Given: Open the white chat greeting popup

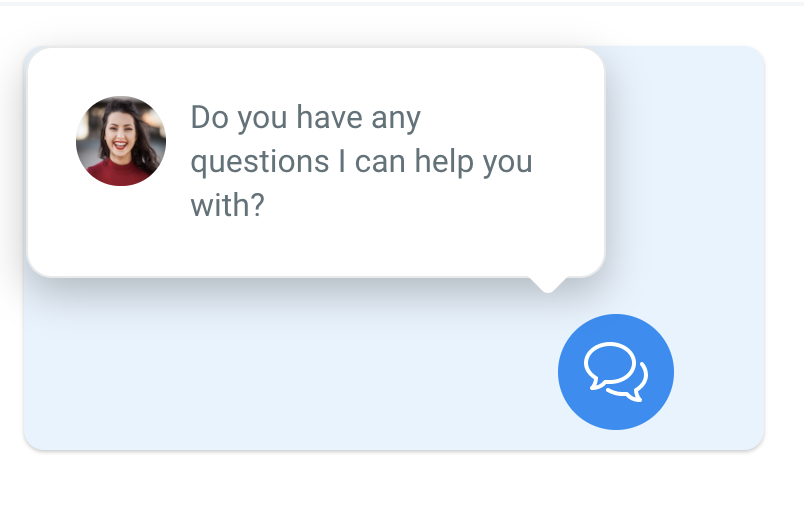Looking at the screenshot, I should pos(316,163).
